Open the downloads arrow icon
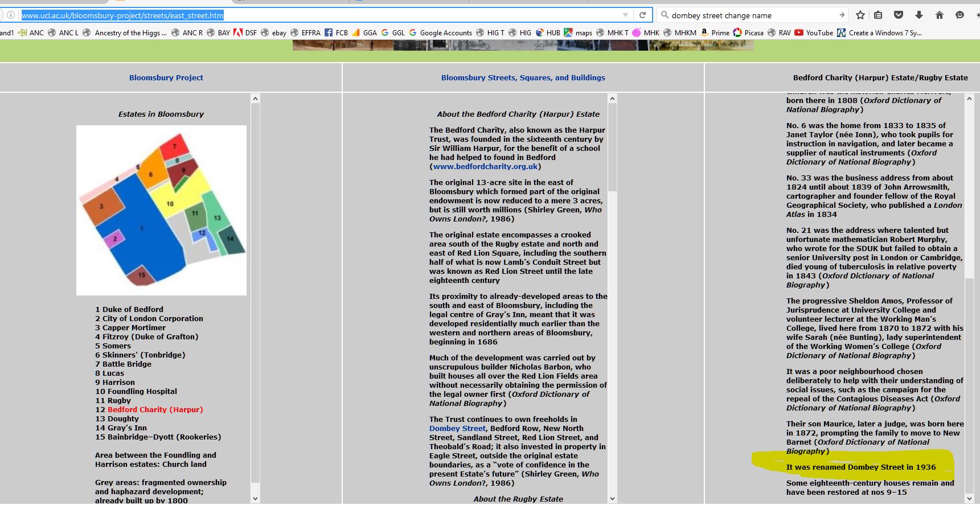This screenshot has width=980, height=505. point(919,15)
